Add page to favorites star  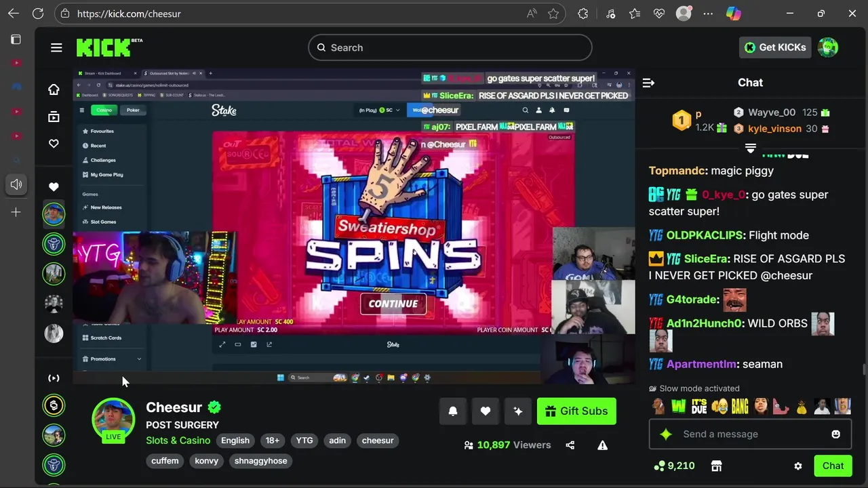coord(553,14)
